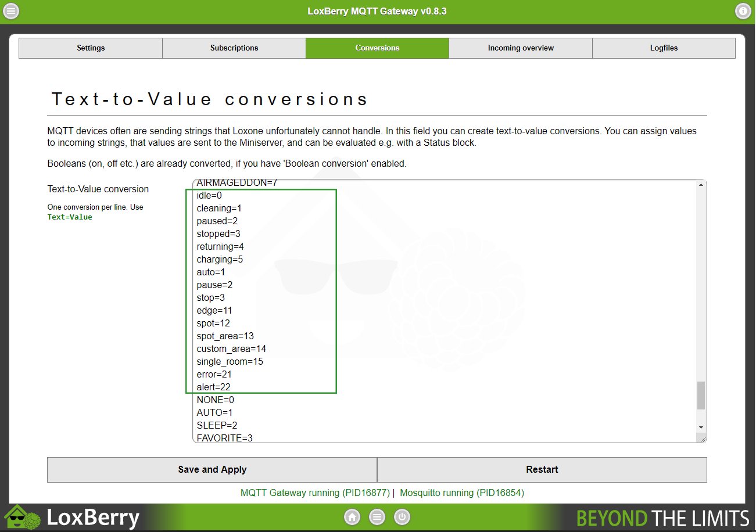Click the info icon at top right
This screenshot has height=532, width=756.
(x=743, y=11)
